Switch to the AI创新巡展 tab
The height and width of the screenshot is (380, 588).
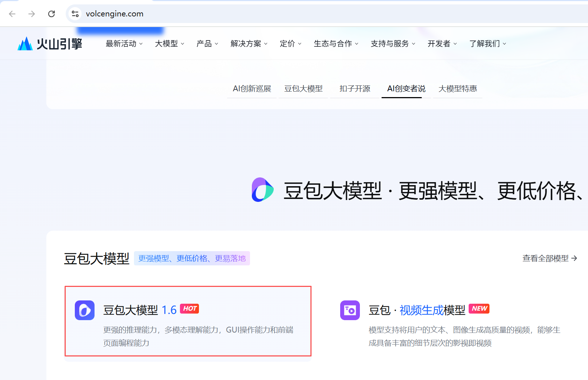point(252,89)
